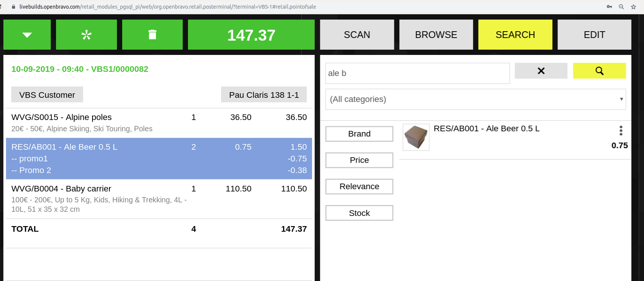Screen dimensions: 644x281
Task: Click the 147.37 total pay button
Action: (251, 35)
